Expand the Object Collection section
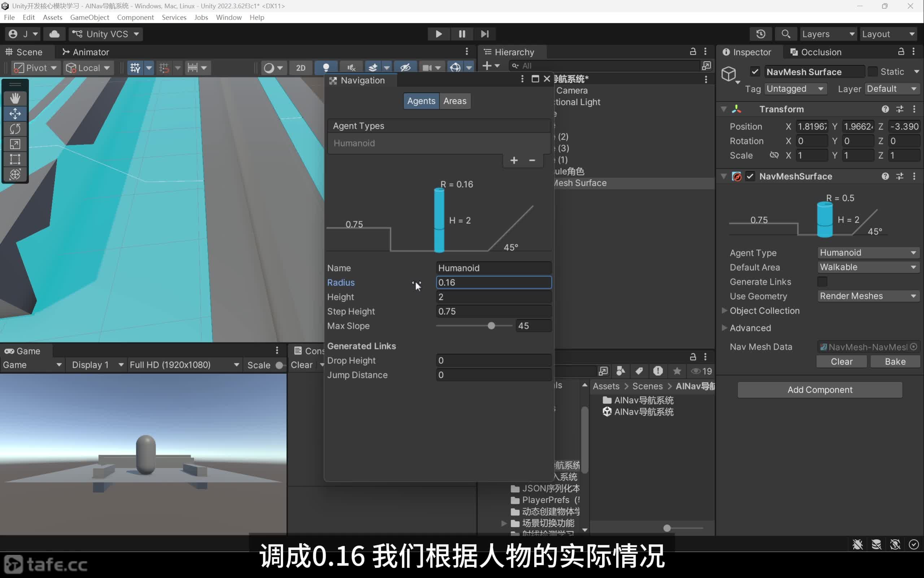The image size is (924, 578). pos(724,311)
